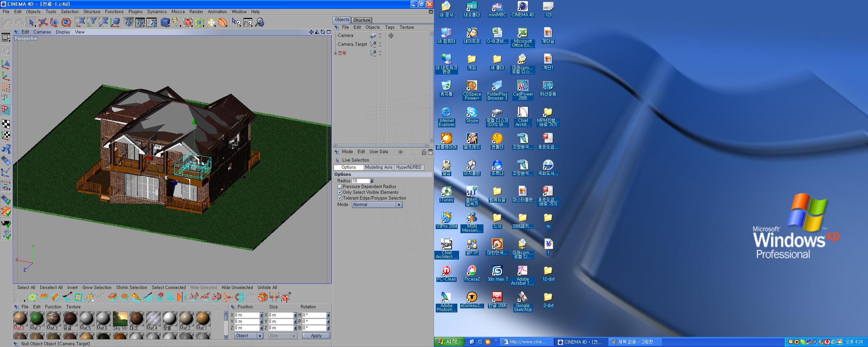
Task: Expand the 전체 object tree node
Action: pyautogui.click(x=336, y=53)
